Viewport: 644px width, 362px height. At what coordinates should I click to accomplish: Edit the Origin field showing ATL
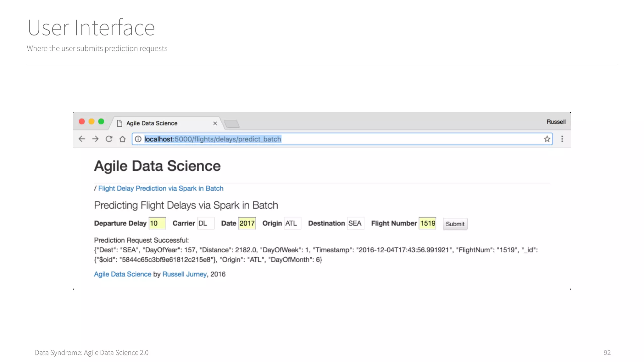tap(292, 223)
